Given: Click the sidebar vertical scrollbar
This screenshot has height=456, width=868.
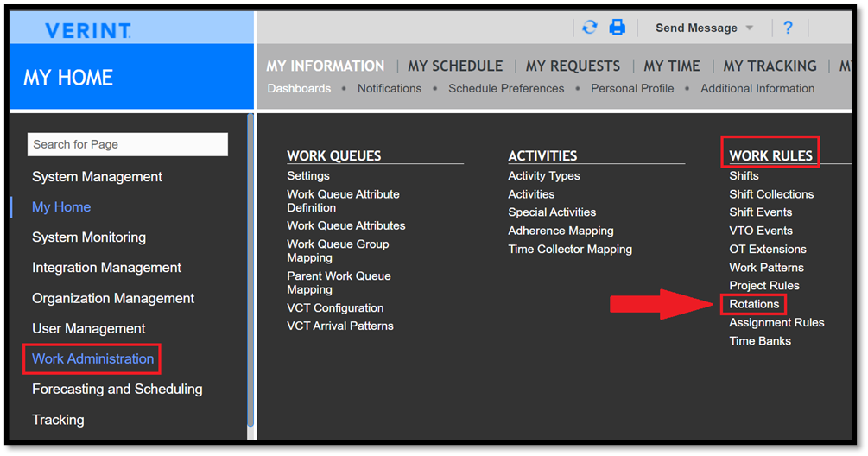Looking at the screenshot, I should (250, 269).
